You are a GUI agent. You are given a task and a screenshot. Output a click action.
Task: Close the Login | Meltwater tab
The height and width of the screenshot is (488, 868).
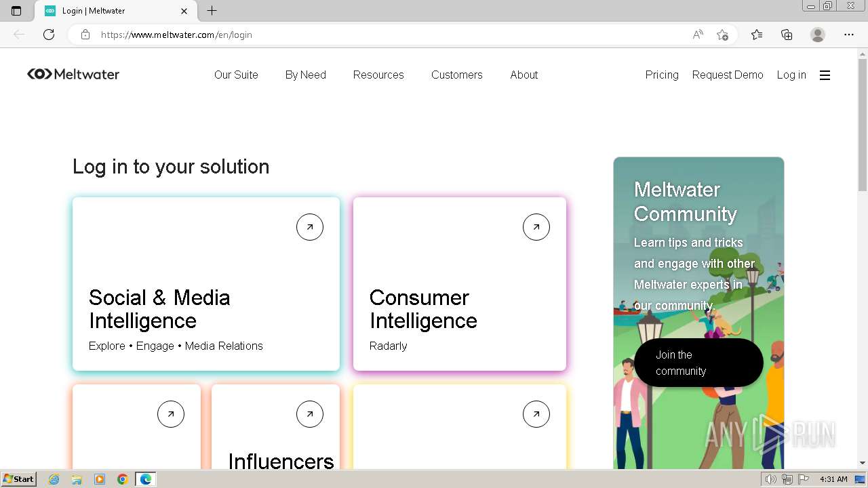coord(184,11)
